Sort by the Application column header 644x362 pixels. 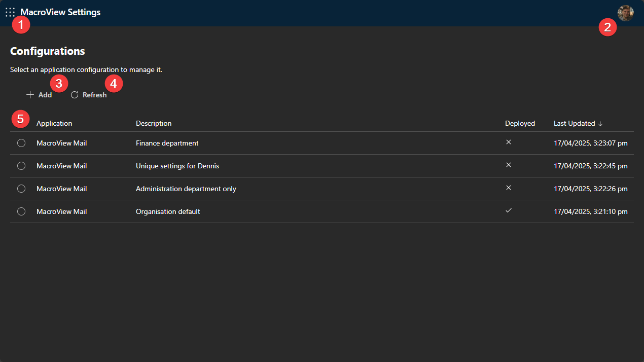click(54, 123)
